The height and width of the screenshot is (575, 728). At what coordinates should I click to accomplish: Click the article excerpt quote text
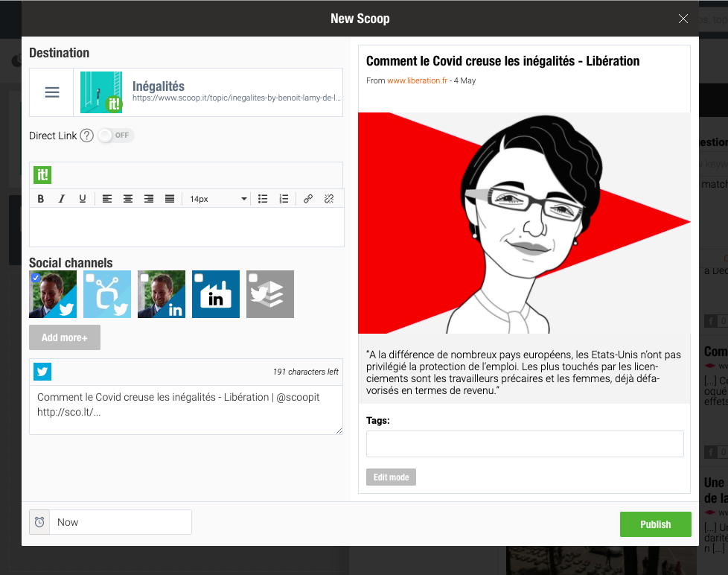pyautogui.click(x=524, y=372)
